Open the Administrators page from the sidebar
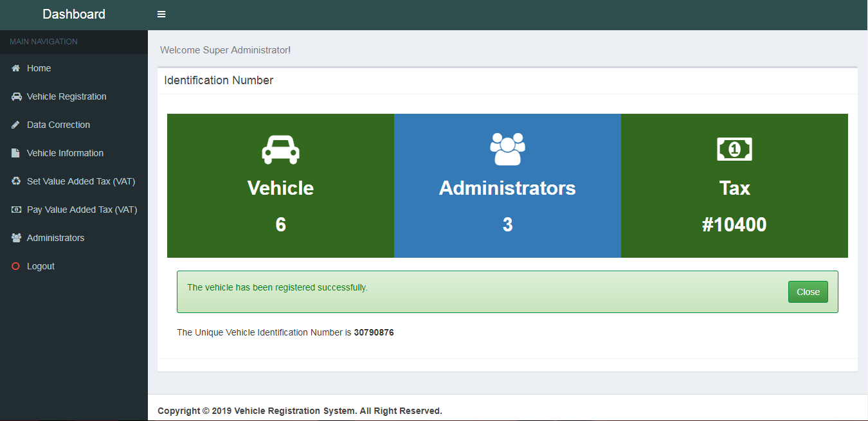Viewport: 868px width, 421px height. click(x=55, y=238)
